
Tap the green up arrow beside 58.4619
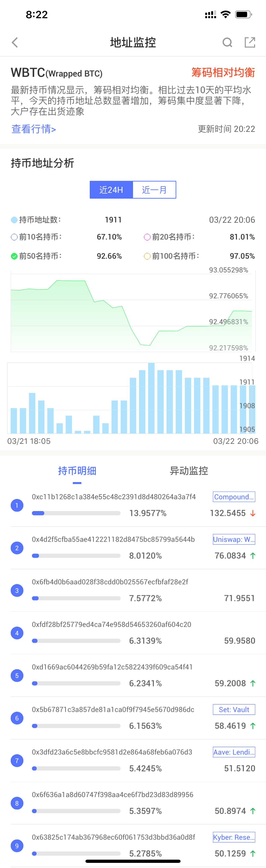253,726
